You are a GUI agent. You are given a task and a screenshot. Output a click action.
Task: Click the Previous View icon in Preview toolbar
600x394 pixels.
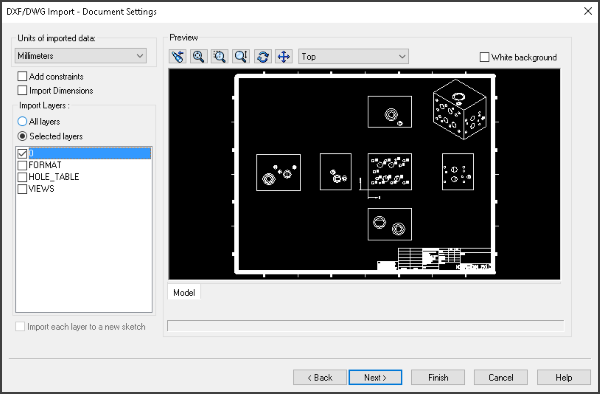[178, 57]
